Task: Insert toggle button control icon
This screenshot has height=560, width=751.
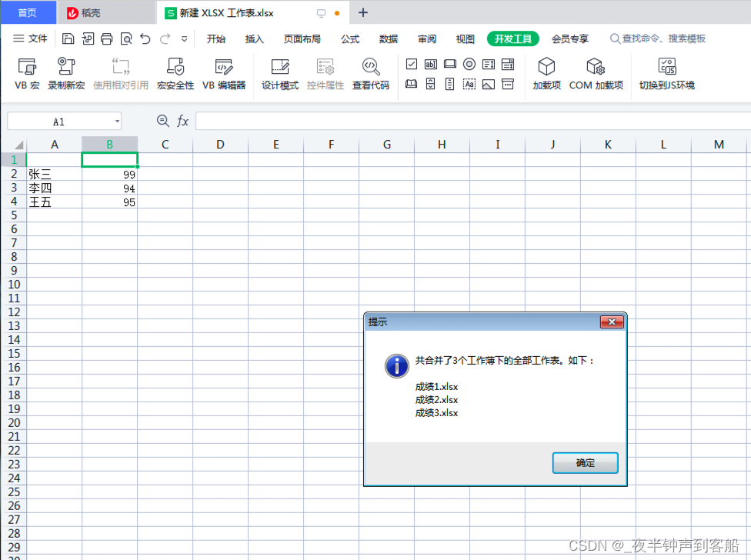Action: coord(412,85)
